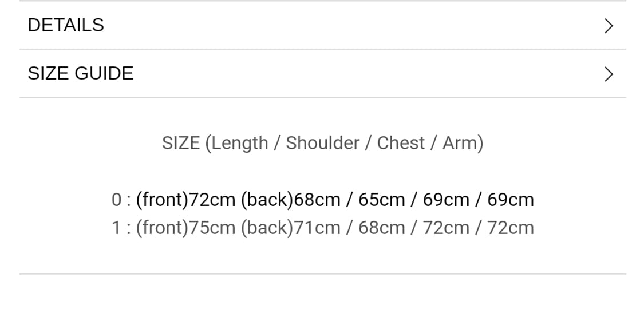The image size is (644, 329).
Task: Open the SIZE GUIDE section label
Action: tap(81, 73)
